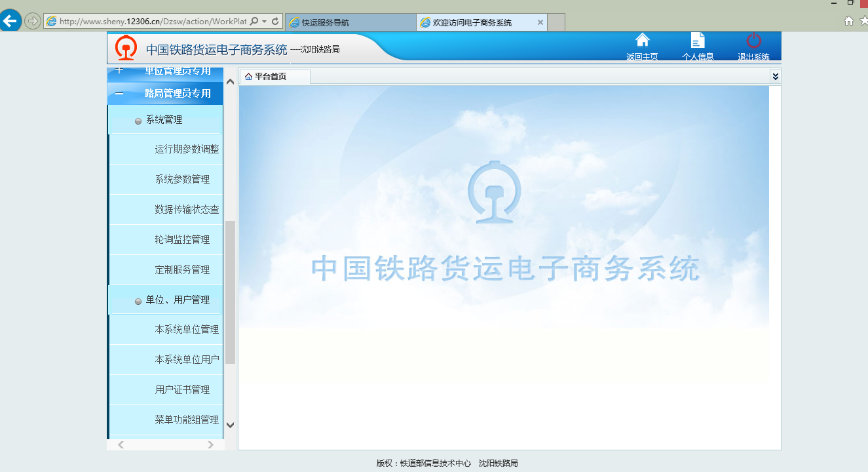This screenshot has height=472, width=868.
Task: Open 用户证书管理 menu item
Action: [166, 390]
